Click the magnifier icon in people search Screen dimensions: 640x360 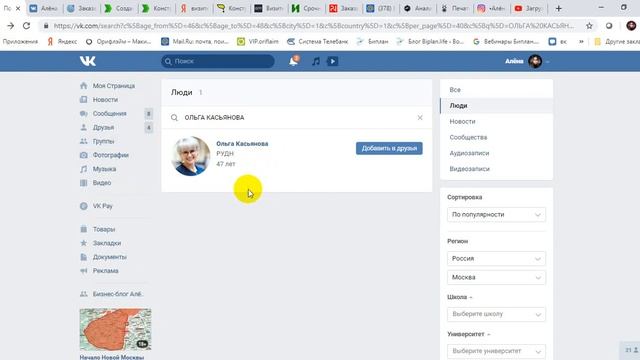[x=174, y=118]
